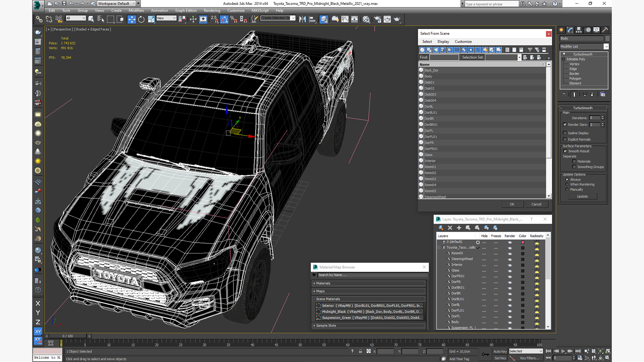The width and height of the screenshot is (644, 362).
Task: Switch to the Hierarchy command panel
Action: pos(579,30)
